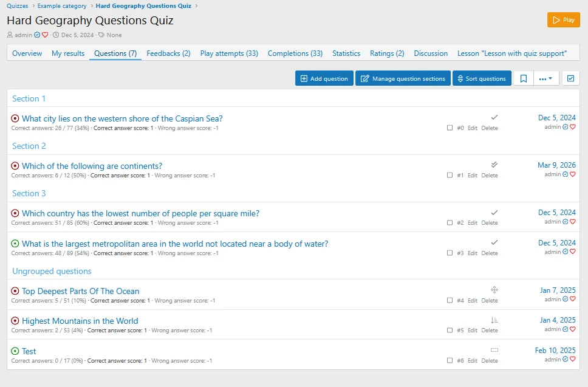
Task: Click Manage question sections button
Action: [403, 78]
